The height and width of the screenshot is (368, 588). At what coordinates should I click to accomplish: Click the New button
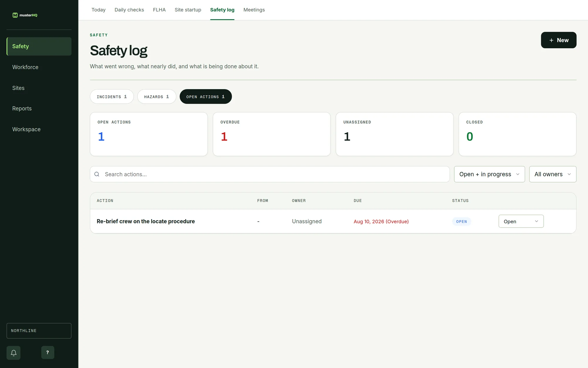559,40
